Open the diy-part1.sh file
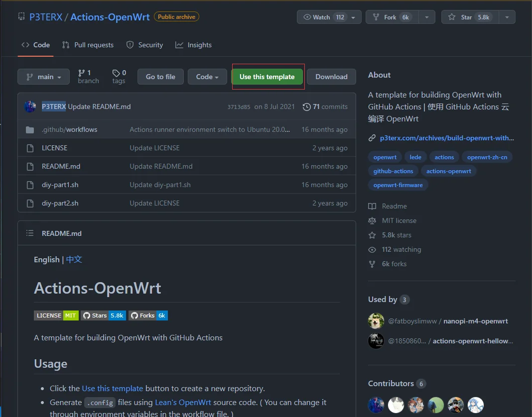532x417 pixels. pos(60,185)
